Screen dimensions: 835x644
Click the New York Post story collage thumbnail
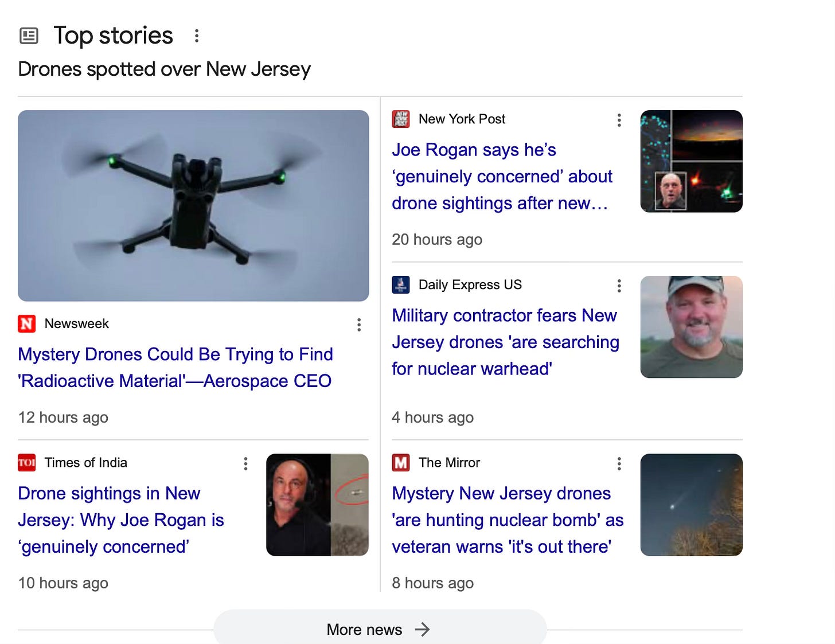tap(691, 161)
